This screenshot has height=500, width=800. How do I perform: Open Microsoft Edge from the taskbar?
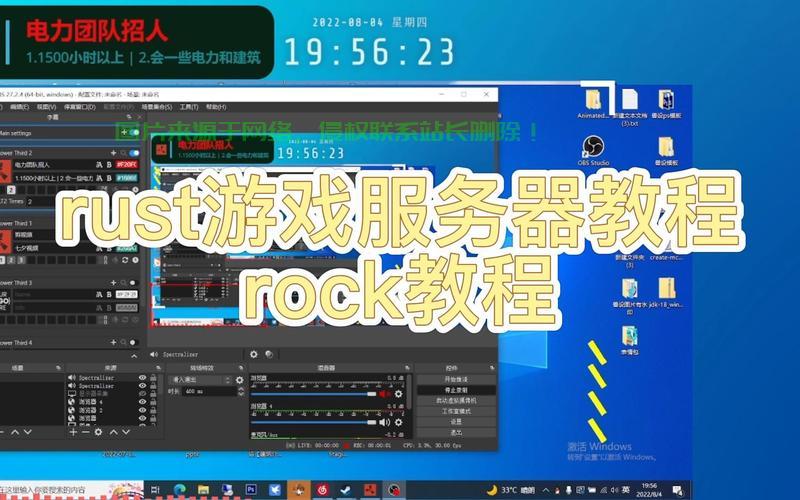pos(179,490)
